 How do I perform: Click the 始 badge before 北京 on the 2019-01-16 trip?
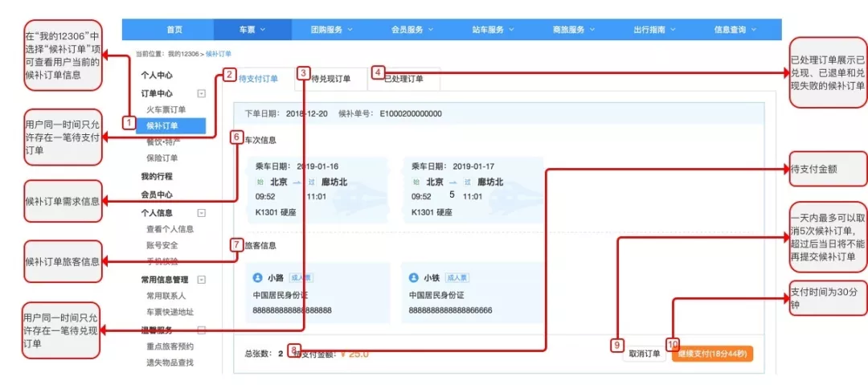pyautogui.click(x=260, y=182)
